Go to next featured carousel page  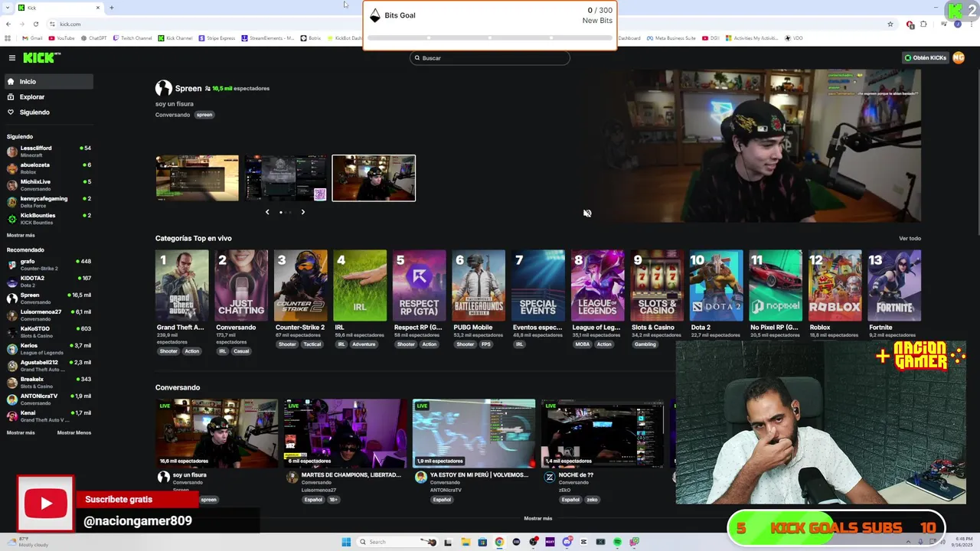click(x=302, y=212)
